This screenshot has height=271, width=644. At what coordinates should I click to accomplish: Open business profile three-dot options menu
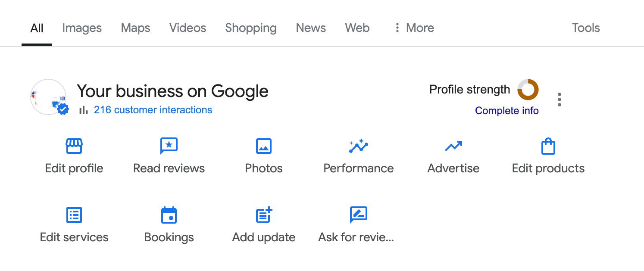pos(560,100)
